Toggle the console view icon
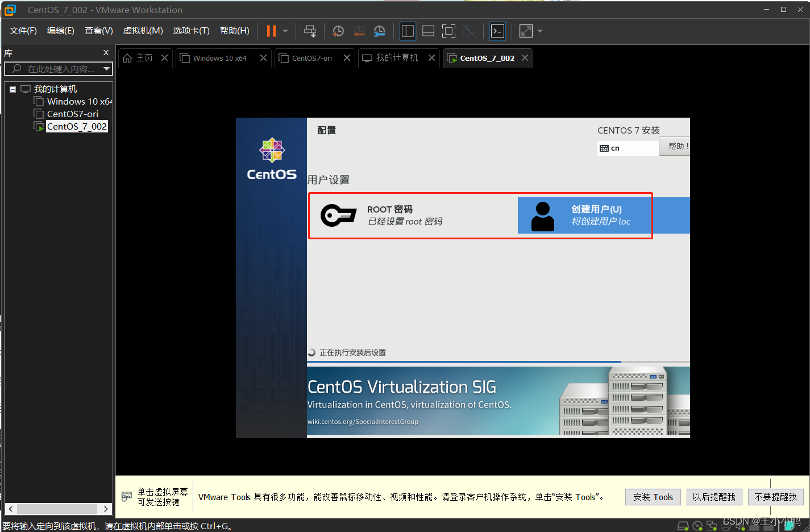This screenshot has height=532, width=810. tap(498, 31)
